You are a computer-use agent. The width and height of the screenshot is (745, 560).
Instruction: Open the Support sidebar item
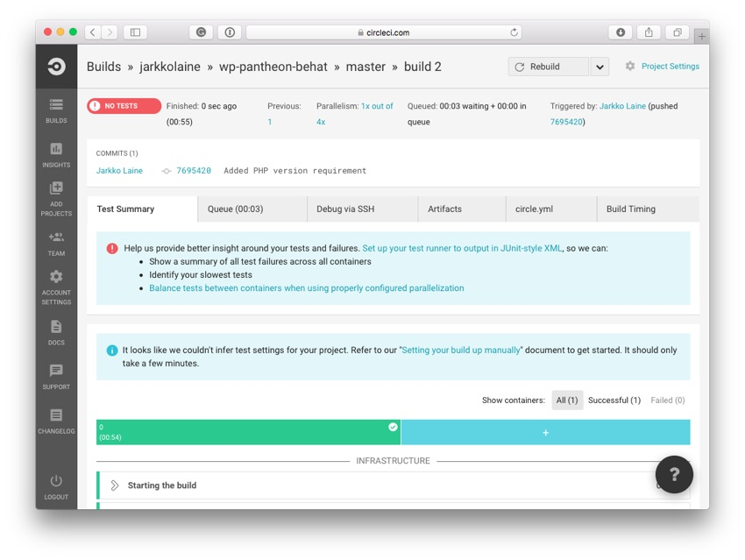coord(56,377)
